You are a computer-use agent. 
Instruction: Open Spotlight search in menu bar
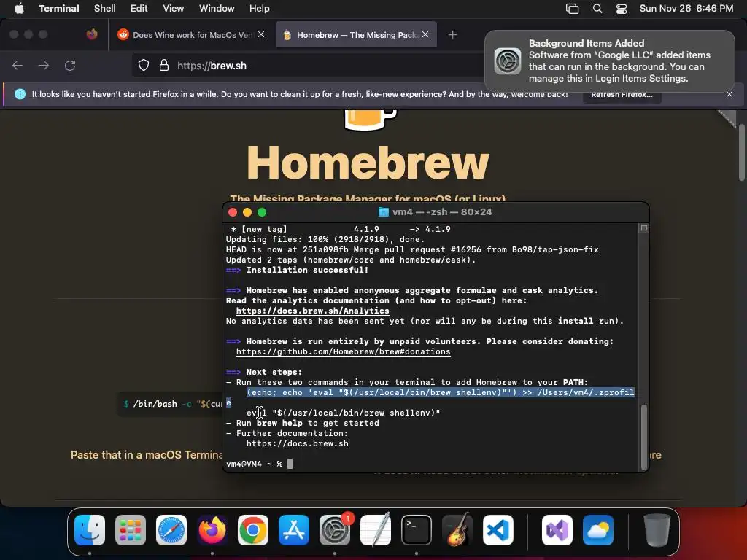597,9
